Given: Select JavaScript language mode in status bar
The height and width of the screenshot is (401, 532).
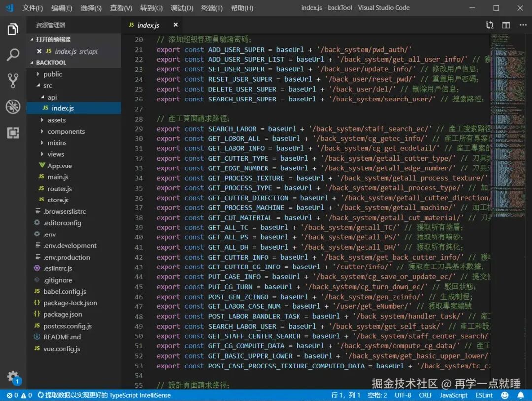Looking at the screenshot, I should click(454, 395).
